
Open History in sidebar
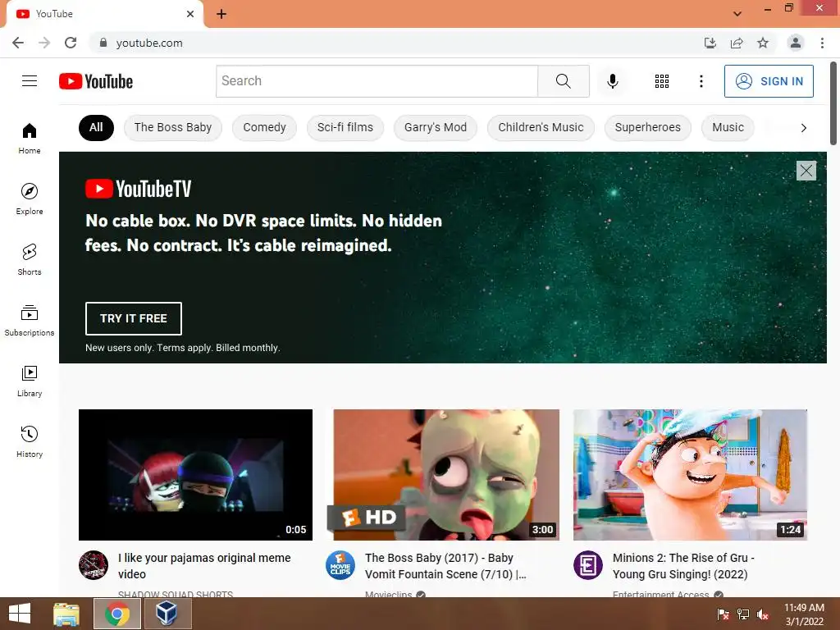coord(30,441)
